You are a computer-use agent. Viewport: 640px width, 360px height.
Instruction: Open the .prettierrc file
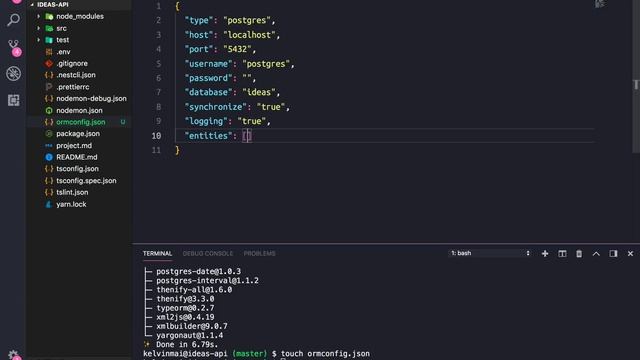(x=73, y=87)
